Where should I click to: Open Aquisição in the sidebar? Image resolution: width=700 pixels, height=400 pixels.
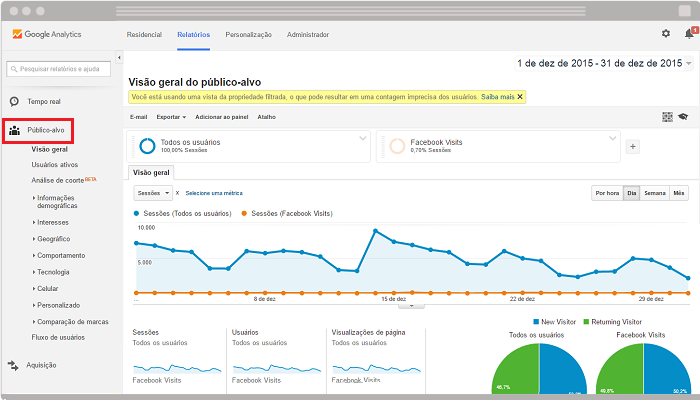pos(41,365)
